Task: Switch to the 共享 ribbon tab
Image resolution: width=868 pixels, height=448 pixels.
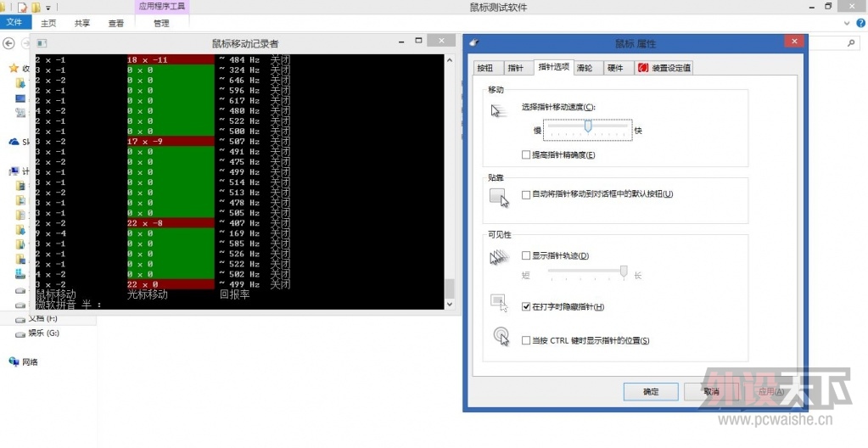Action: tap(82, 23)
